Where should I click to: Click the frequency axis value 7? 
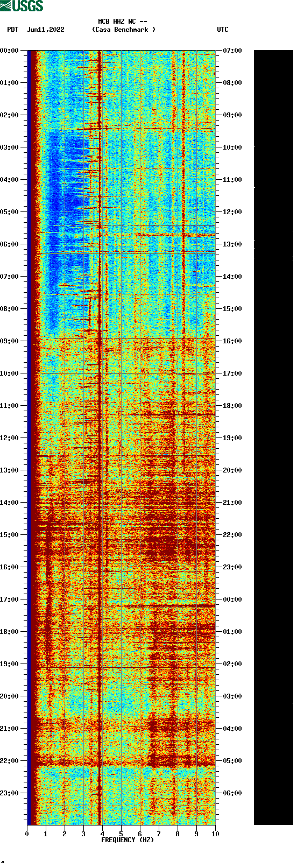click(x=159, y=834)
